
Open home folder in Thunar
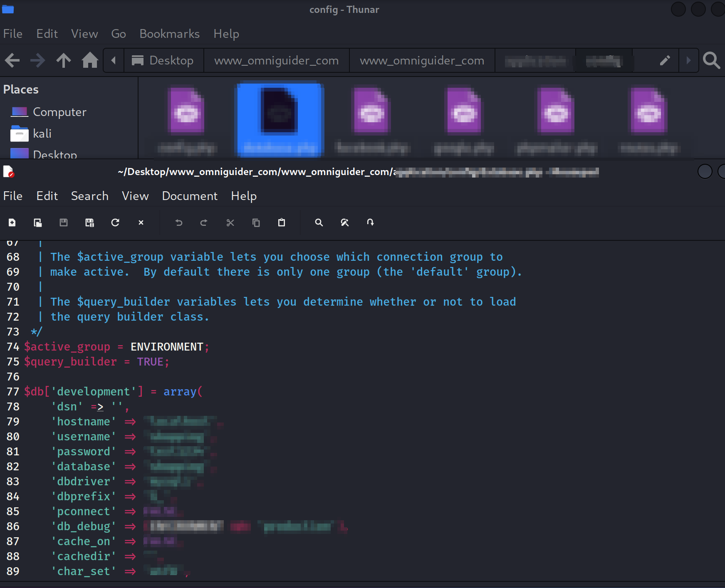click(90, 61)
